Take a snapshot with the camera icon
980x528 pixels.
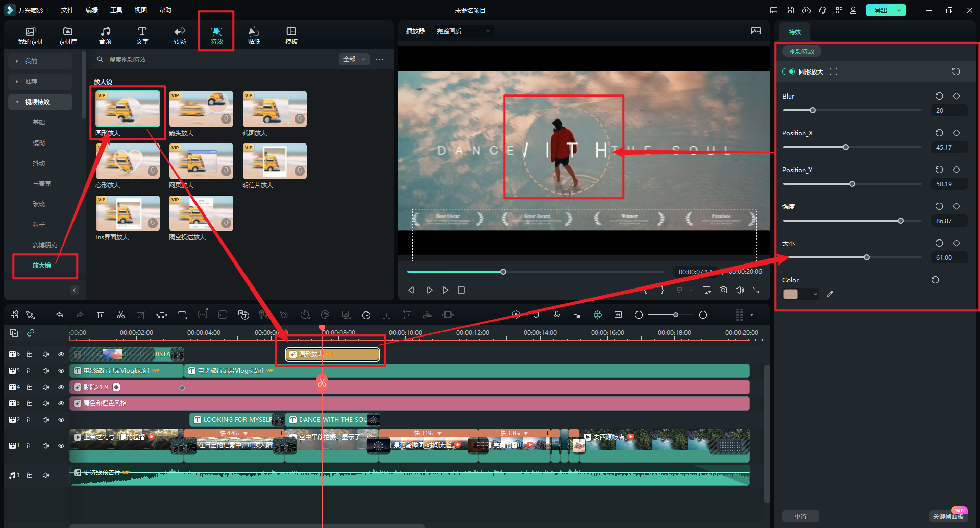pyautogui.click(x=723, y=290)
